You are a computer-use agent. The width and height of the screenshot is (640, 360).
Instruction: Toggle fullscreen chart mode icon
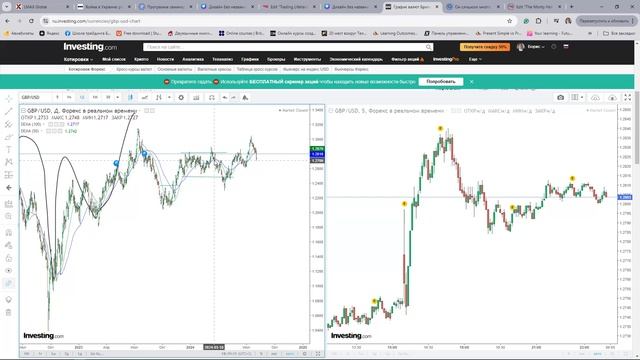pos(628,97)
